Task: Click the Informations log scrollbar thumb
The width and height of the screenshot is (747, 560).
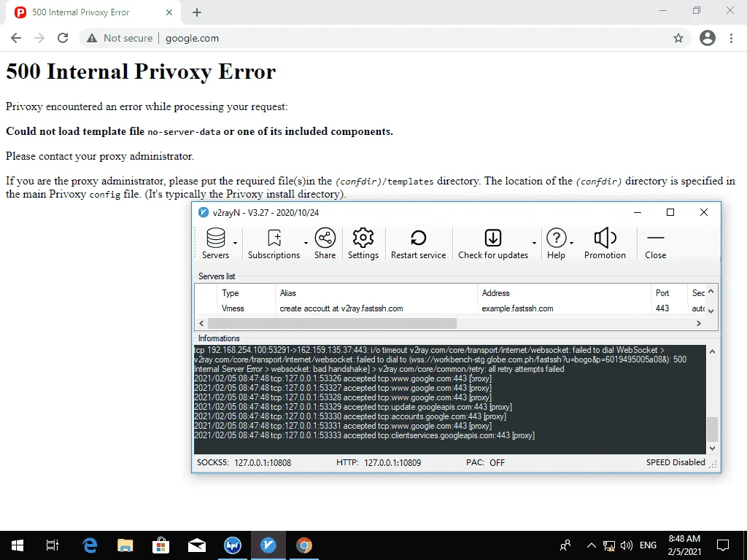Action: (712, 429)
